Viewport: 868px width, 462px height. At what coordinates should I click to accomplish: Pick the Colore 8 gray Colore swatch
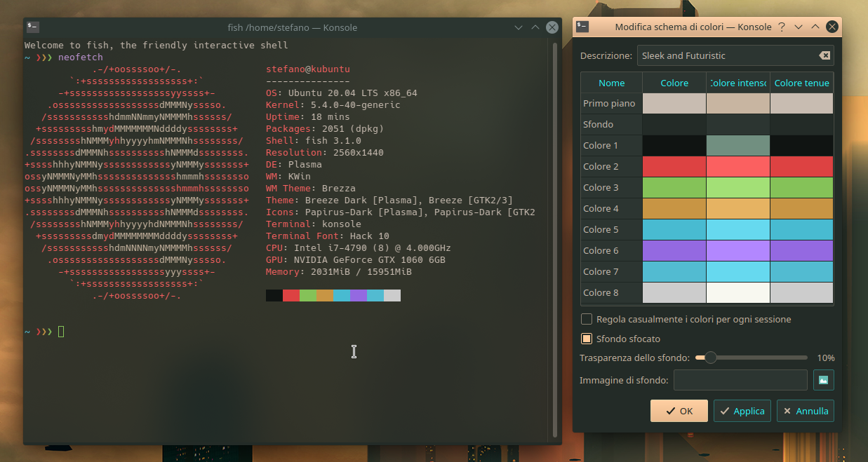[x=674, y=292]
